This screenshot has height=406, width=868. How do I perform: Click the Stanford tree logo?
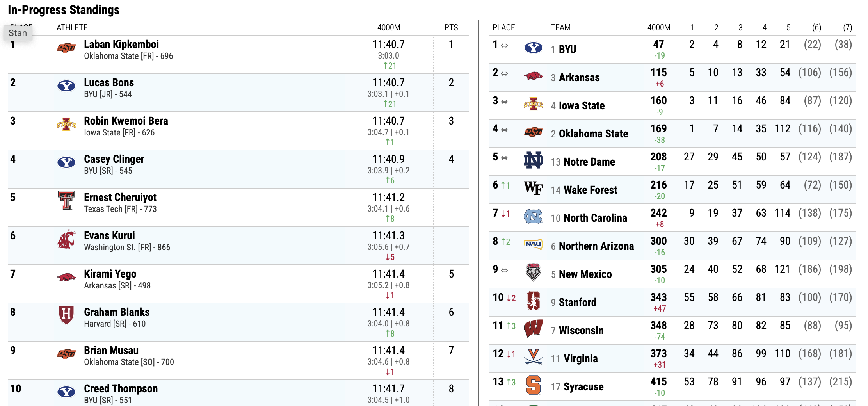click(x=533, y=301)
